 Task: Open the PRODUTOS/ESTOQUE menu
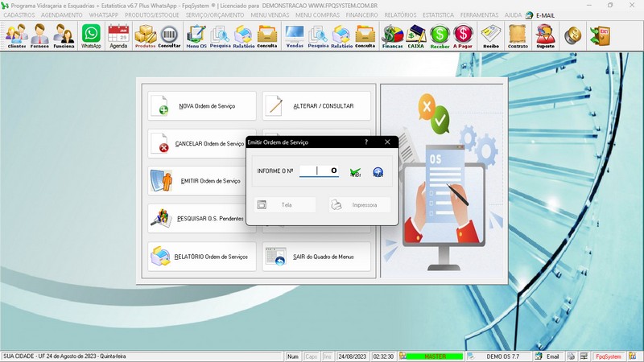152,15
